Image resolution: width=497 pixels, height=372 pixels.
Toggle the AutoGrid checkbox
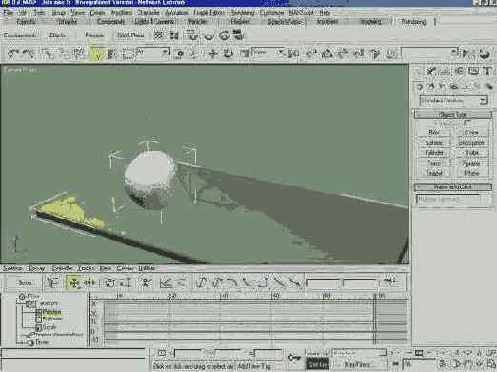(467, 123)
